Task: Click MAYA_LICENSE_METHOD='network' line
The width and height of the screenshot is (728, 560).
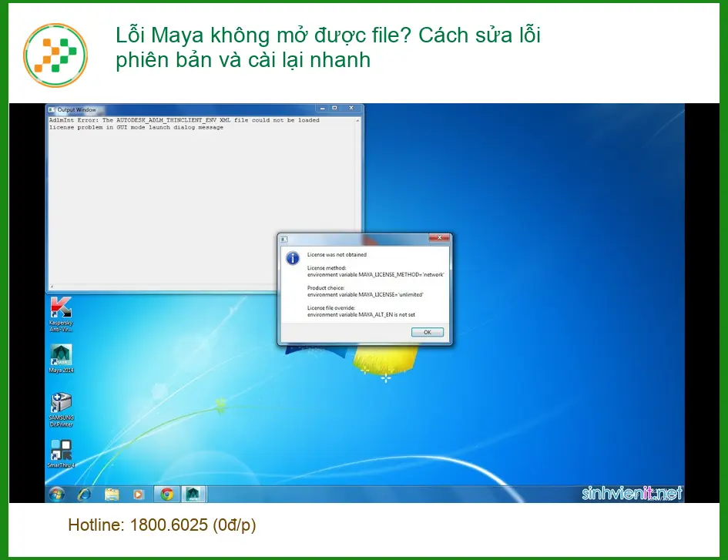Action: (376, 274)
